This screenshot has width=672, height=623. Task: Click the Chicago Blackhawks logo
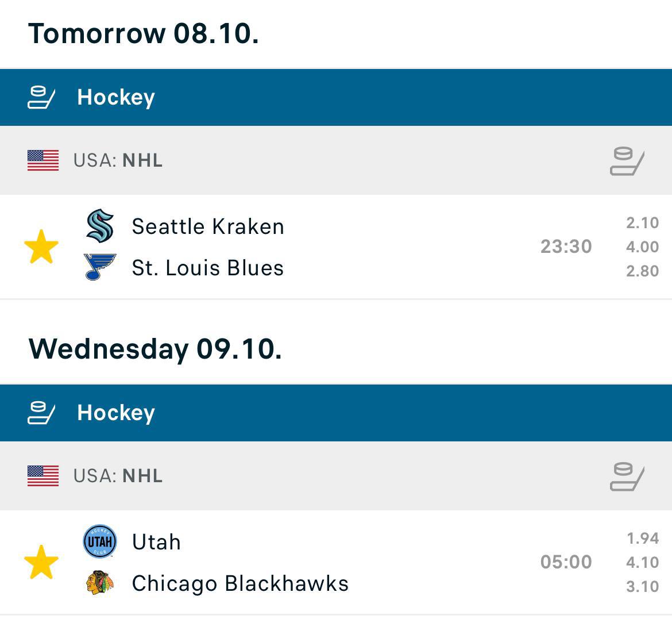click(x=100, y=583)
